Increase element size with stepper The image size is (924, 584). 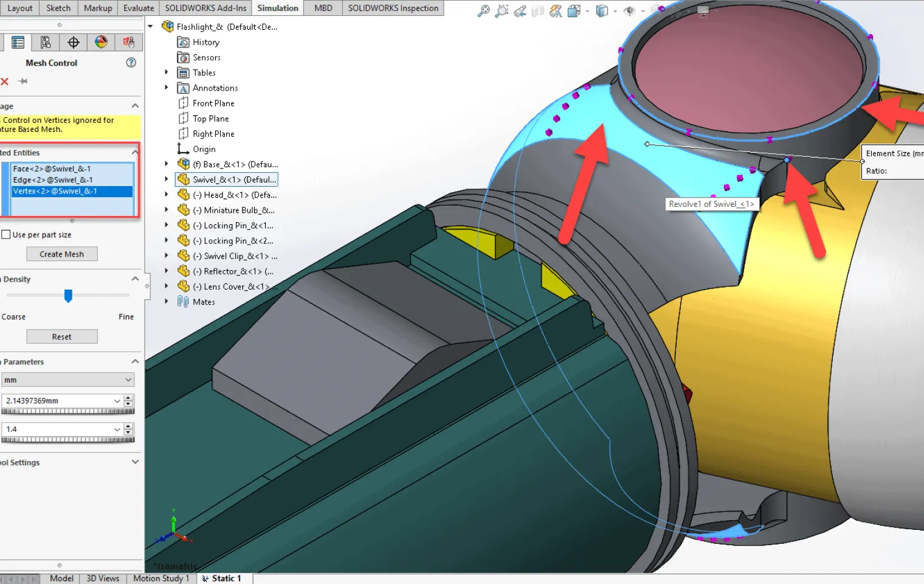tap(128, 398)
